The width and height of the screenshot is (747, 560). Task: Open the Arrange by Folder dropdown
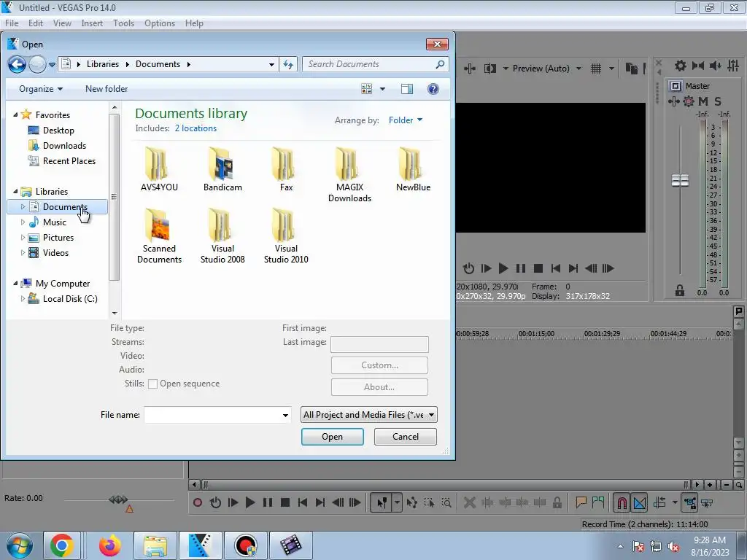click(406, 120)
